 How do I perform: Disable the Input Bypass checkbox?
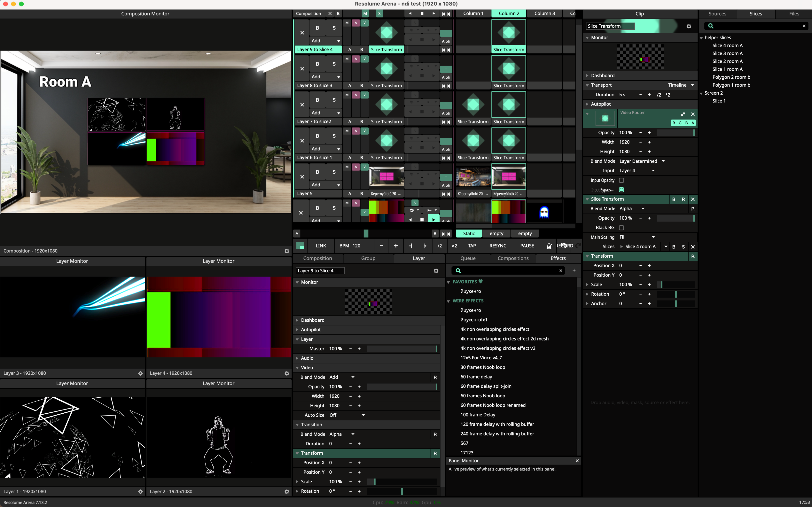621,190
